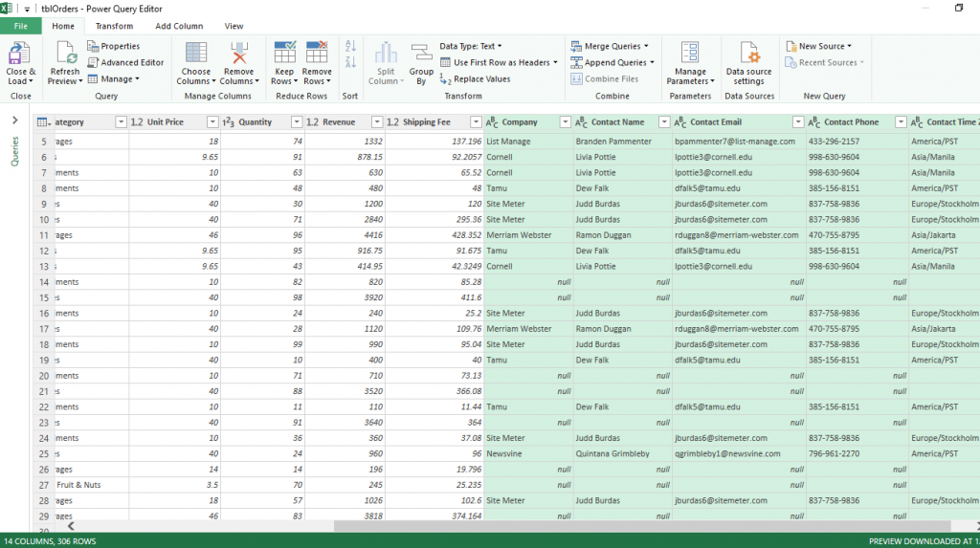Sort ascending using the sort icon
The height and width of the screenshot is (548, 980).
pos(349,46)
